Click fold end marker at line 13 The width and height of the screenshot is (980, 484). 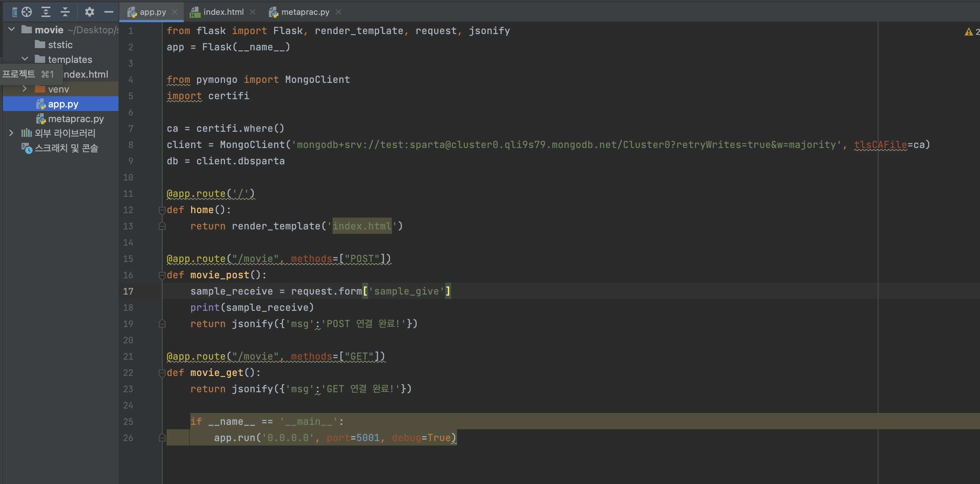point(162,226)
